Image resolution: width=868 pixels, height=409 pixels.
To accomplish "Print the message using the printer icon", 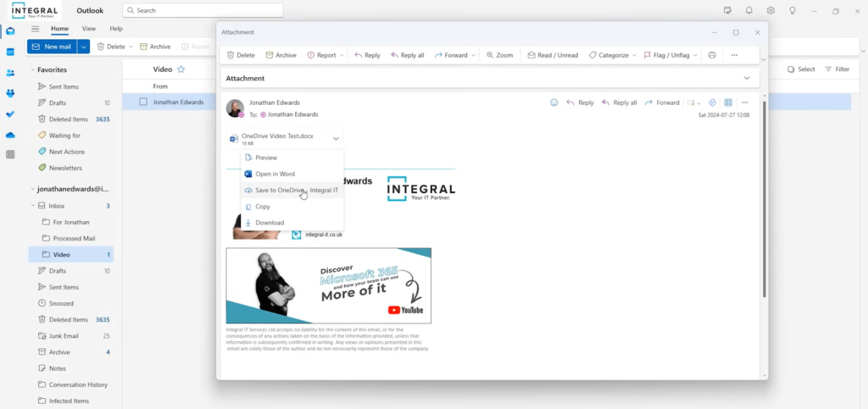I will (712, 55).
